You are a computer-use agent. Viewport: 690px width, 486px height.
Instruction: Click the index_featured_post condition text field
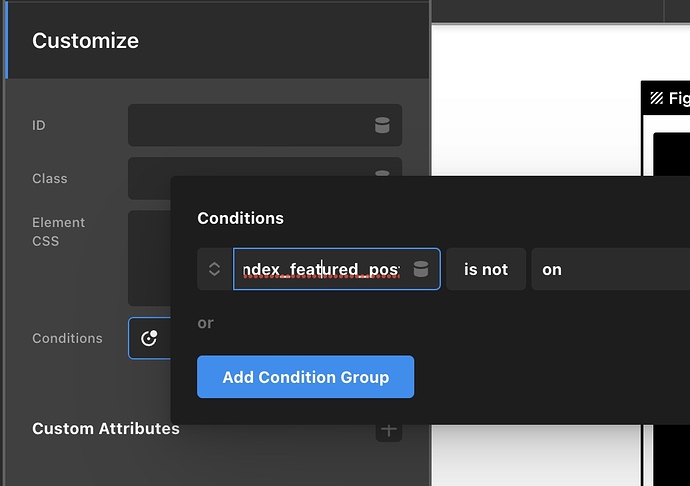pyautogui.click(x=320, y=269)
